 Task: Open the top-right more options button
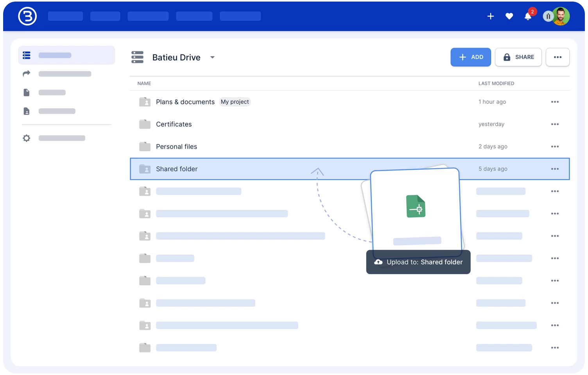[558, 57]
